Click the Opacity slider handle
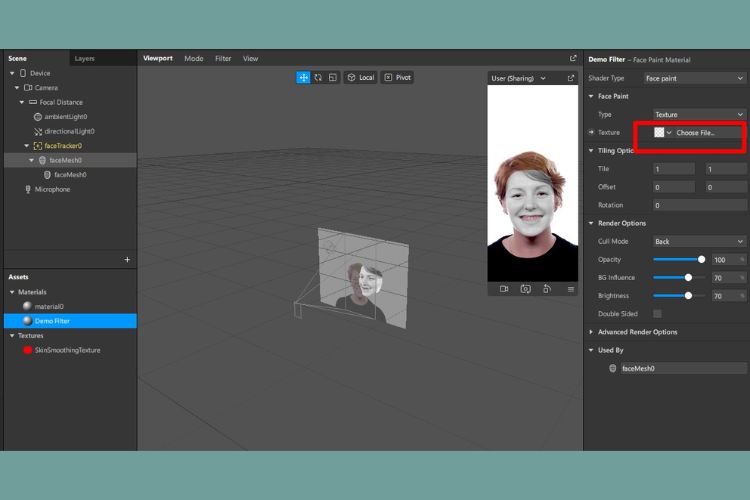750x500 pixels. tap(701, 259)
